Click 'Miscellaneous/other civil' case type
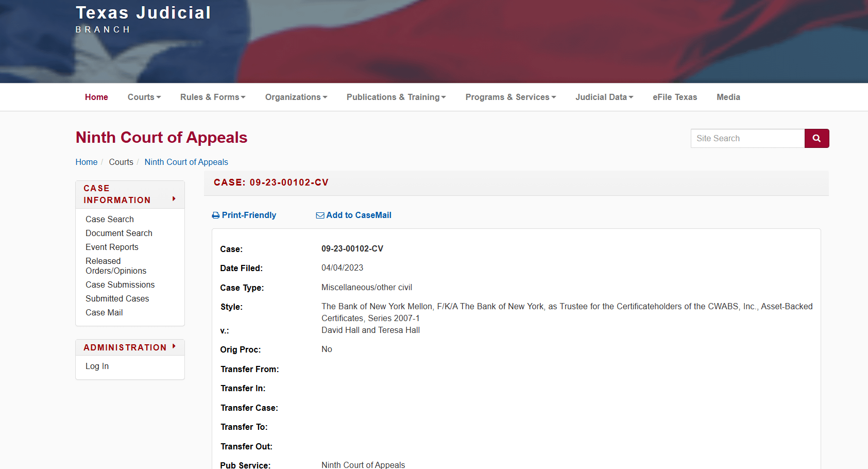This screenshot has width=868, height=469. (x=367, y=287)
